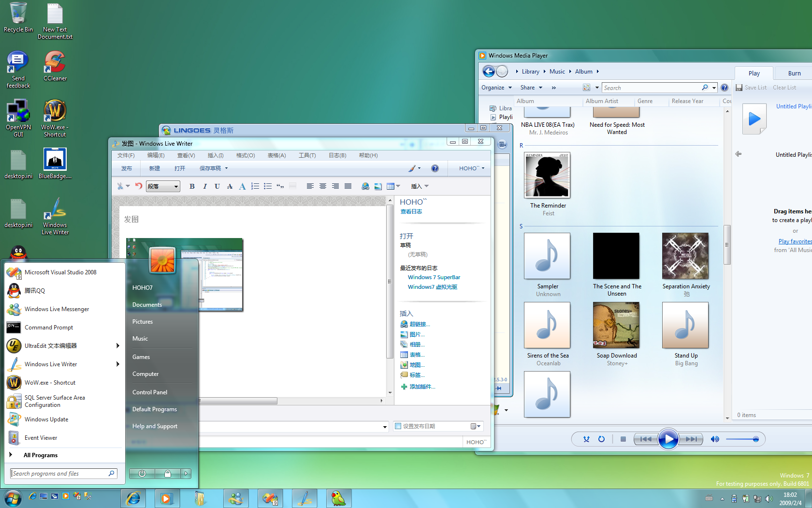Click Stop button in Media Player
This screenshot has height=508, width=812.
623,439
